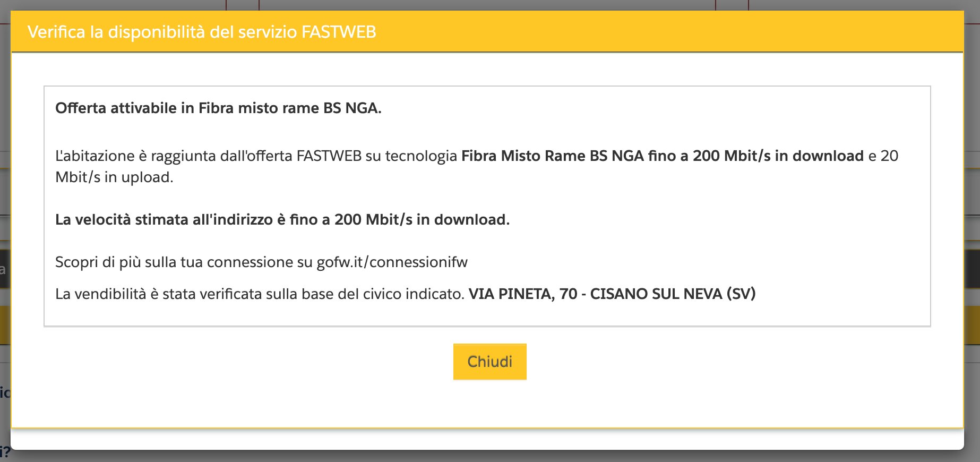Screen dimensions: 980x462
Task: Click the gofw.it/connessionifw text
Action: [392, 262]
